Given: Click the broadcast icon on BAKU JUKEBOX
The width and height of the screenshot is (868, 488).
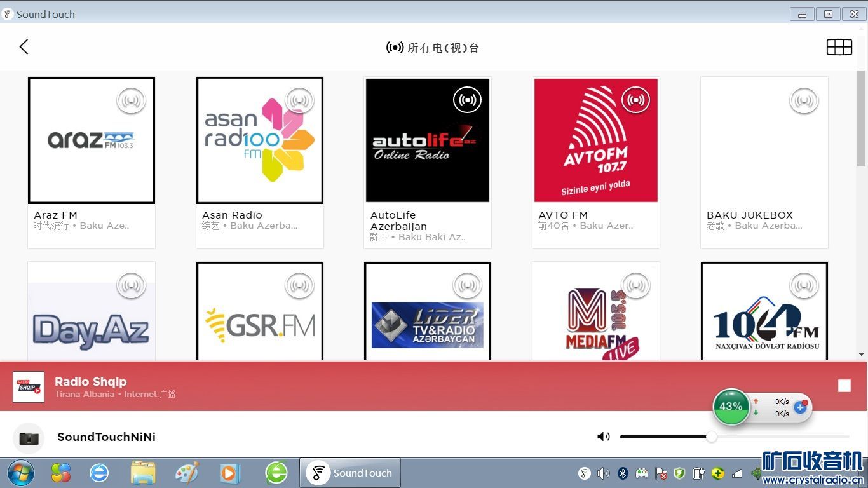Looking at the screenshot, I should (x=804, y=100).
